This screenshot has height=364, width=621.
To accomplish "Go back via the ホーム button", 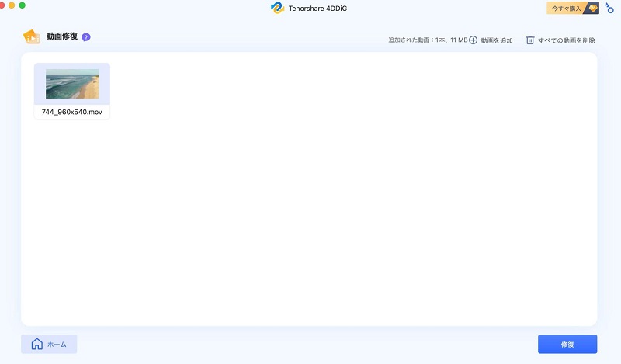I will click(x=49, y=344).
